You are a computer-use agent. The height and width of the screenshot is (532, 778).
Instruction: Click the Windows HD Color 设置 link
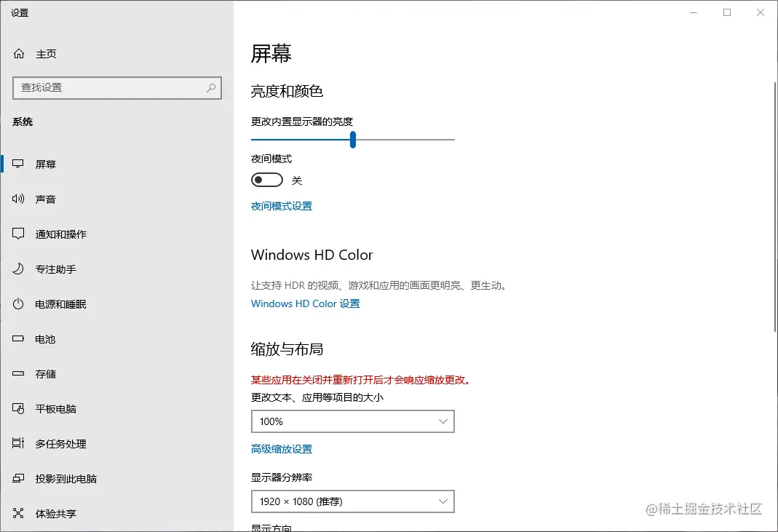[305, 303]
